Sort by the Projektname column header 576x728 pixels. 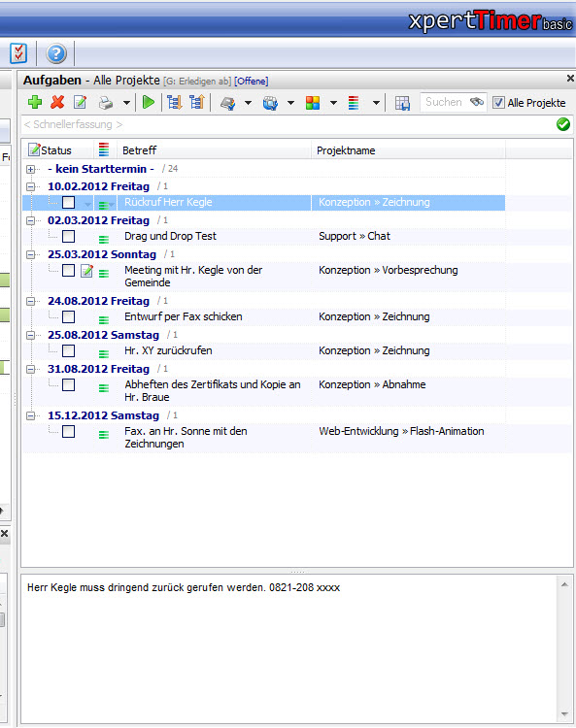(346, 150)
